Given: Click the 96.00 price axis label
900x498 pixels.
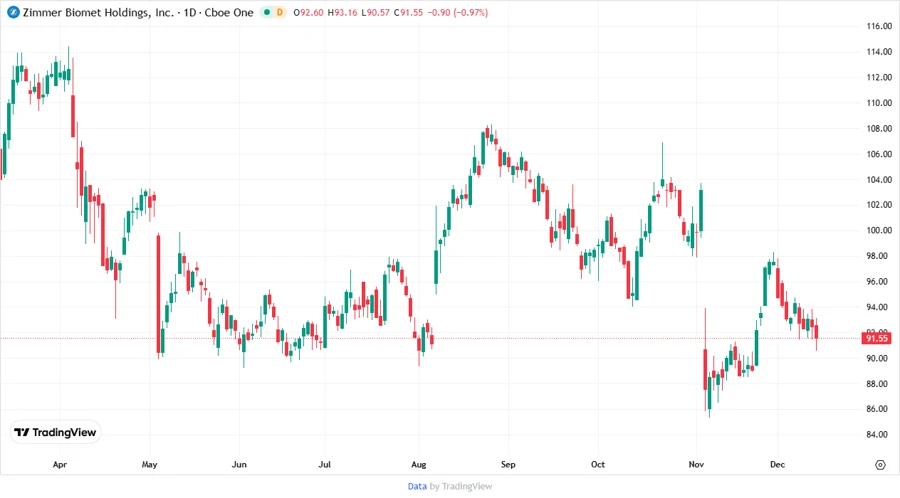Looking at the screenshot, I should pyautogui.click(x=879, y=282).
